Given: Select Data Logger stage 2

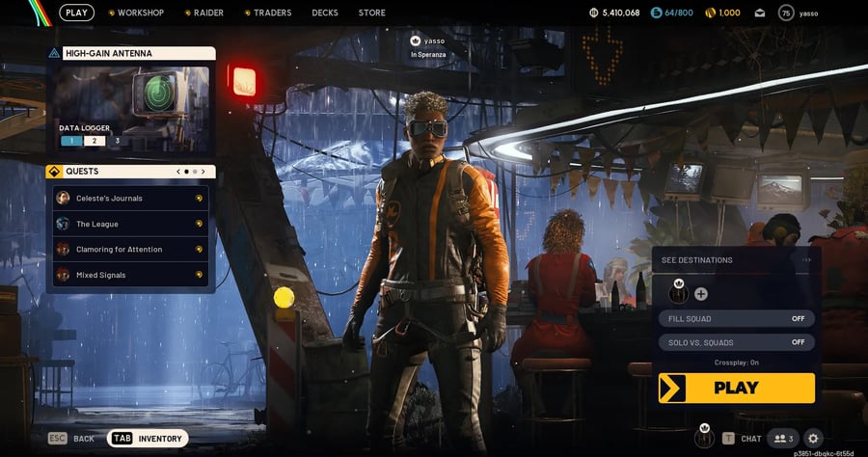Looking at the screenshot, I should (x=94, y=141).
